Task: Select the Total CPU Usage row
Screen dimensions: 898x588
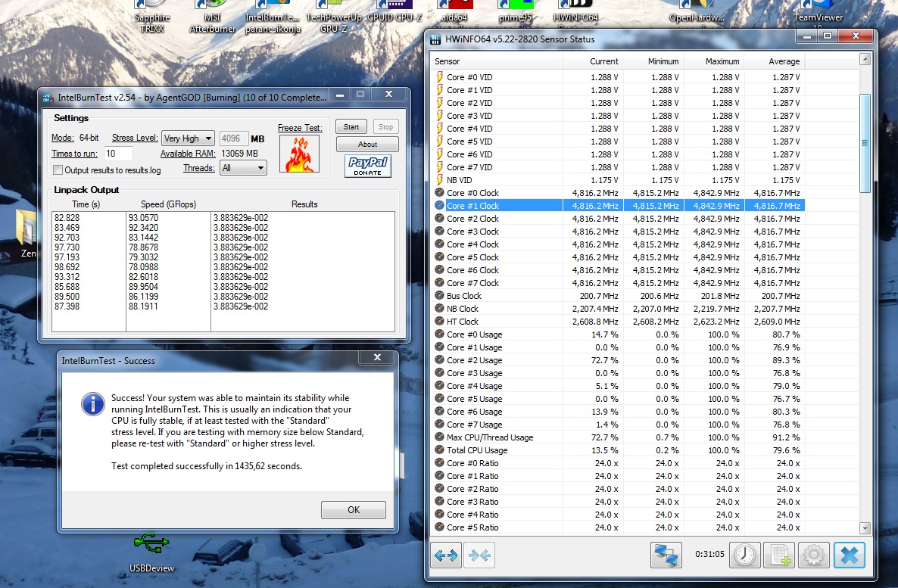Action: click(x=619, y=450)
